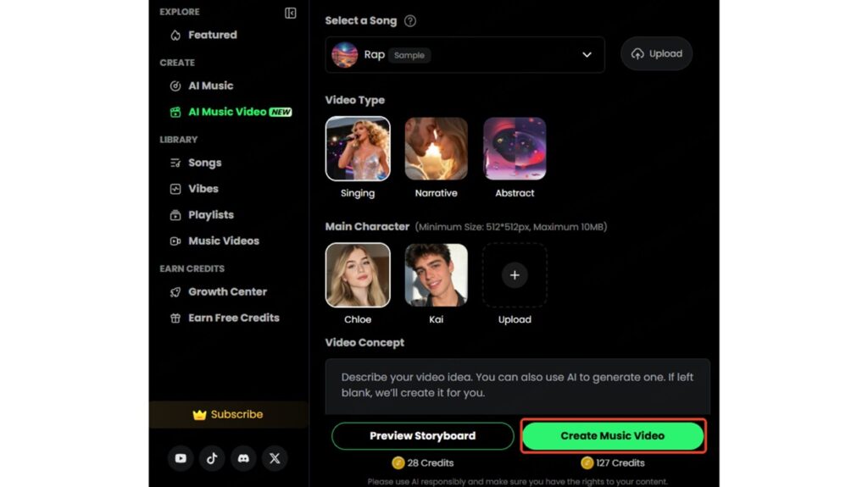Click the Rap song cover thumbnail
Screen dimensions: 868x487
click(x=344, y=55)
